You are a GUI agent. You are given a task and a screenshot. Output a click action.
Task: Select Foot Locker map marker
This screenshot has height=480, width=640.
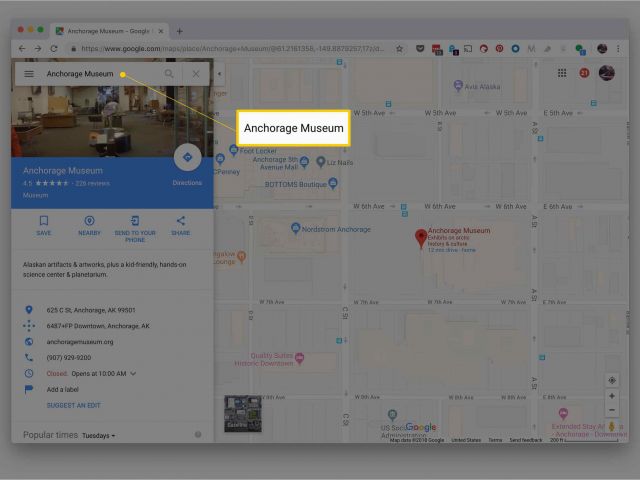click(233, 150)
